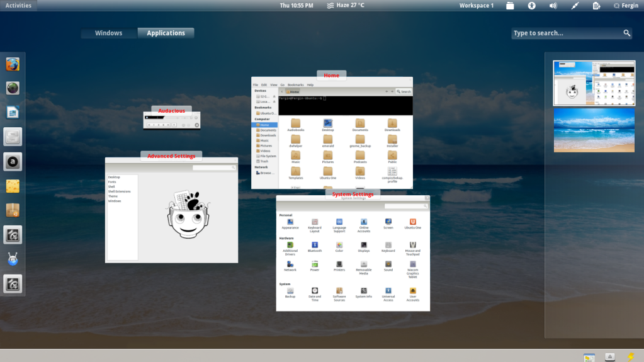The image size is (644, 362).
Task: Click the Advanced Settings search field
Action: (214, 167)
